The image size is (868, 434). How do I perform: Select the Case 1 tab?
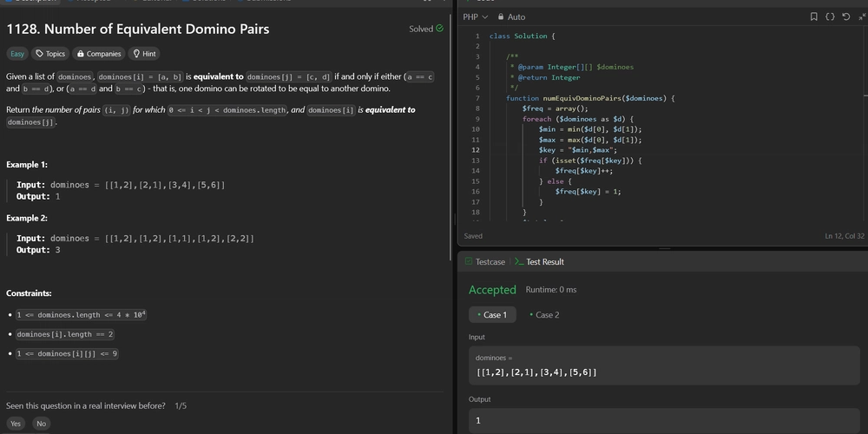pos(492,314)
